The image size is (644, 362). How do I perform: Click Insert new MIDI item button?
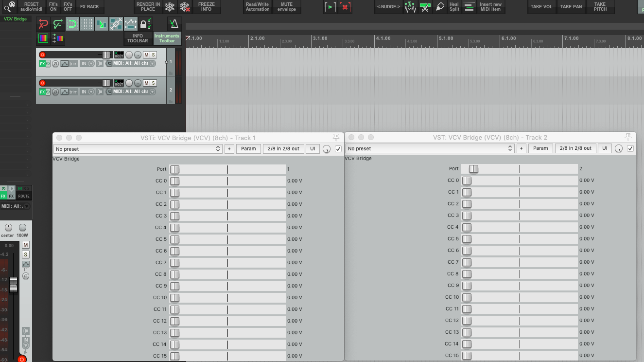tap(490, 7)
